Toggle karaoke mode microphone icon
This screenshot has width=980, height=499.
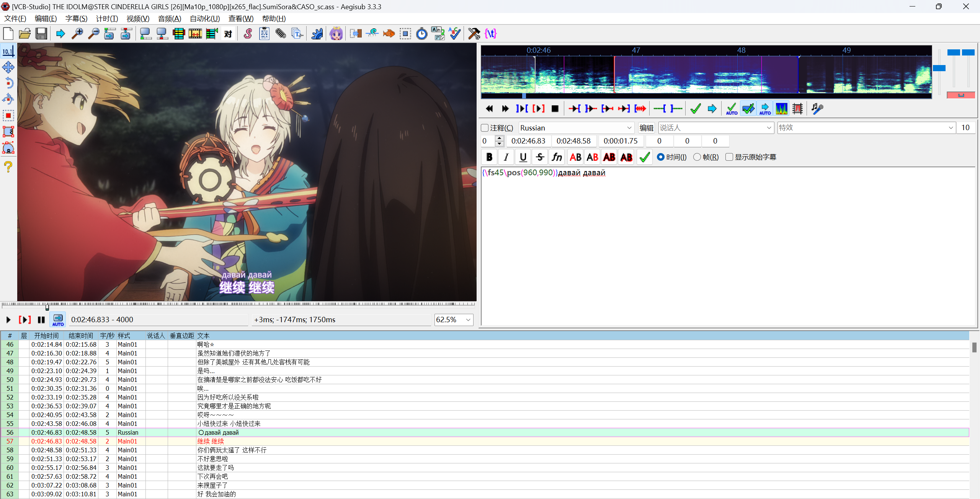[817, 109]
